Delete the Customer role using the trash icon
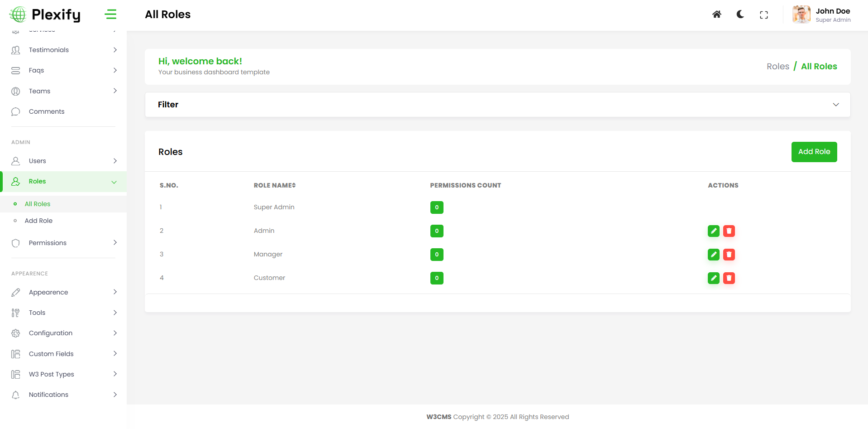This screenshot has height=429, width=868. click(729, 278)
